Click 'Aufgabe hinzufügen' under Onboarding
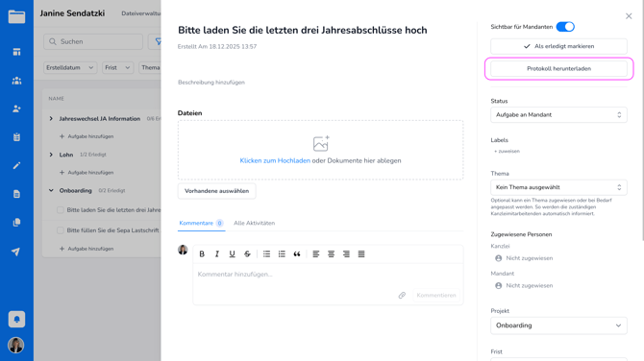 (87, 249)
